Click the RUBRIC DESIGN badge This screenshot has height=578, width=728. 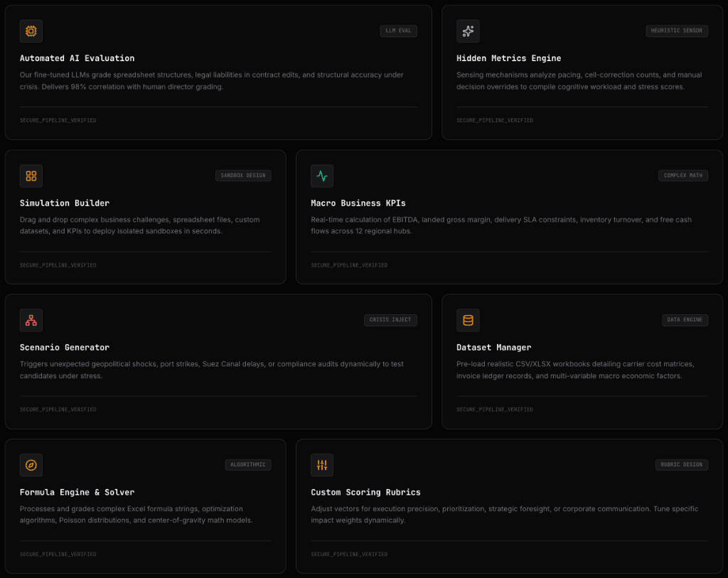(x=681, y=465)
